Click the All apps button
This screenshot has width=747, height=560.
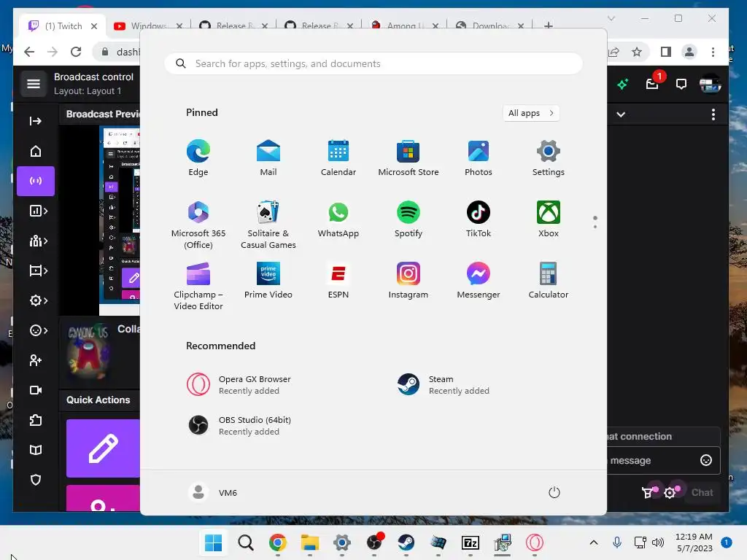coord(531,113)
